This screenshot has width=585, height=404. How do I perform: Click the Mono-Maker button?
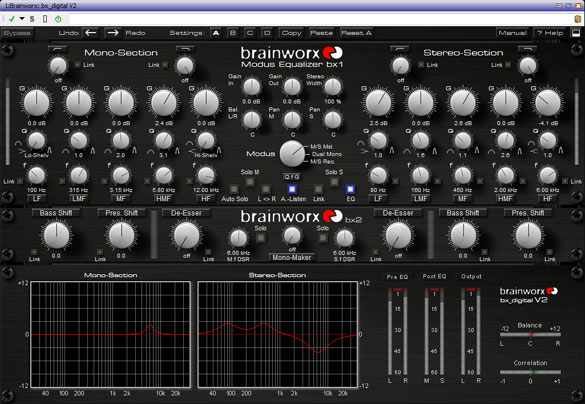click(x=292, y=257)
